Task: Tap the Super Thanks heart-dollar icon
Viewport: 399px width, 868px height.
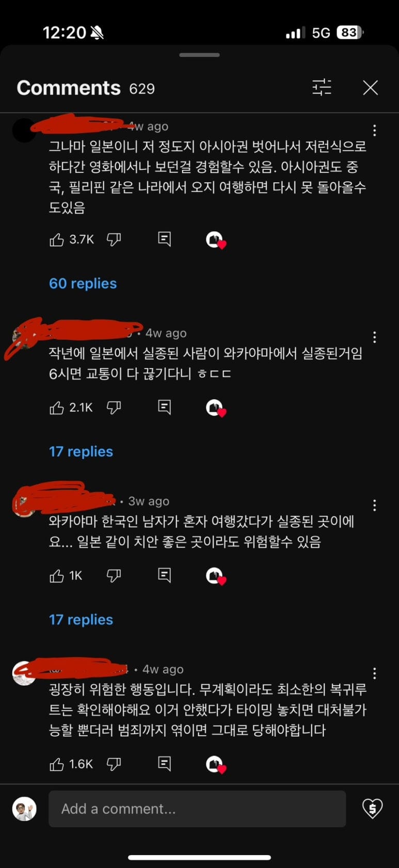Action: point(372,809)
